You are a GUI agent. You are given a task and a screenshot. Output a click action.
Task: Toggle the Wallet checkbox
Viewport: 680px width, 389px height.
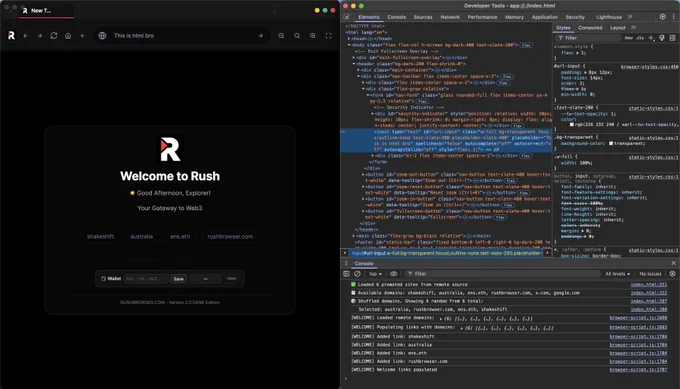(x=103, y=279)
